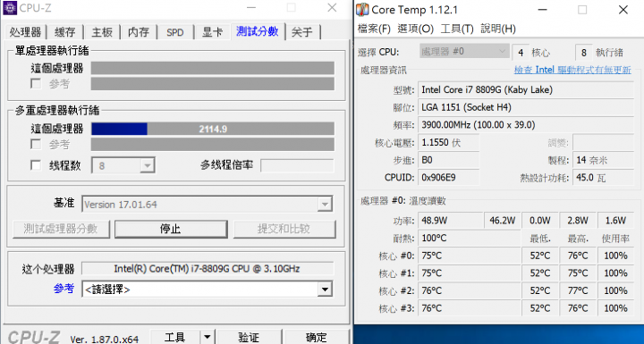Screen dimensions: 644x344
Task: Click the 46.2W power reading
Action: click(x=503, y=221)
